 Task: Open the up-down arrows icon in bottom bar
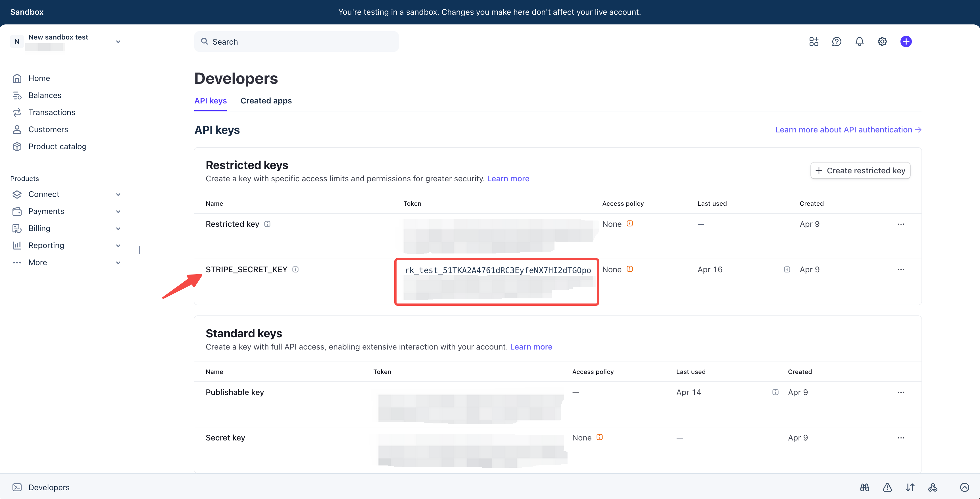pos(910,487)
